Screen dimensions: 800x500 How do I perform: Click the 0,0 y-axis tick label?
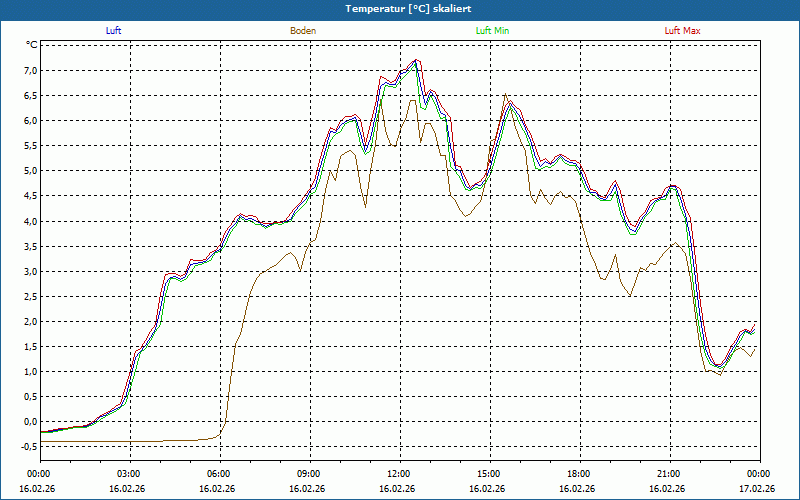[30, 421]
